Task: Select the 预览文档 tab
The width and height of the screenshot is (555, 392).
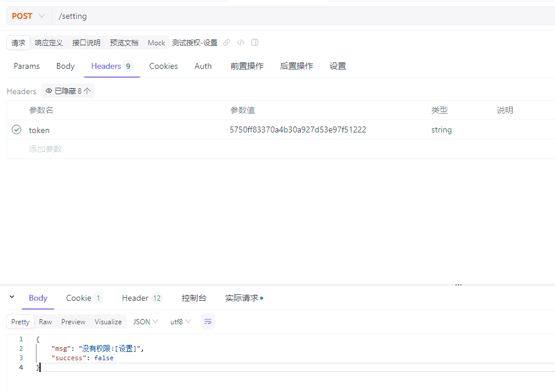Action: (x=124, y=43)
